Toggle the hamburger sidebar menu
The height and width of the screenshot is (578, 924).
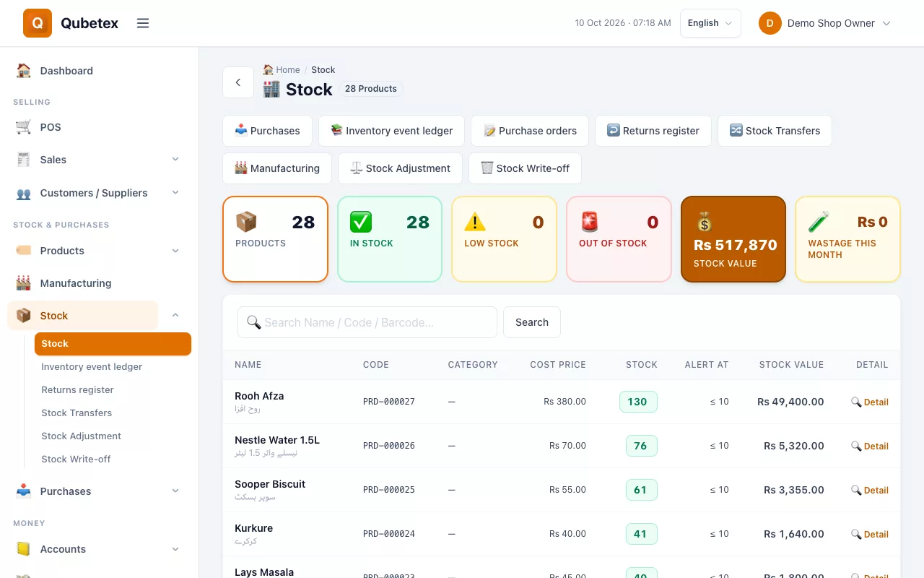pos(143,23)
